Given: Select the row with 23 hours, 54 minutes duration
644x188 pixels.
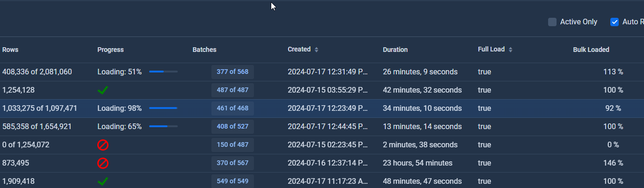Looking at the screenshot, I should tap(417, 163).
